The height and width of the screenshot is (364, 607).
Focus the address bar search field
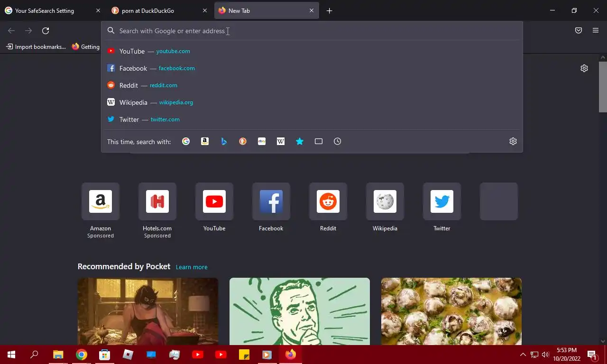(312, 31)
